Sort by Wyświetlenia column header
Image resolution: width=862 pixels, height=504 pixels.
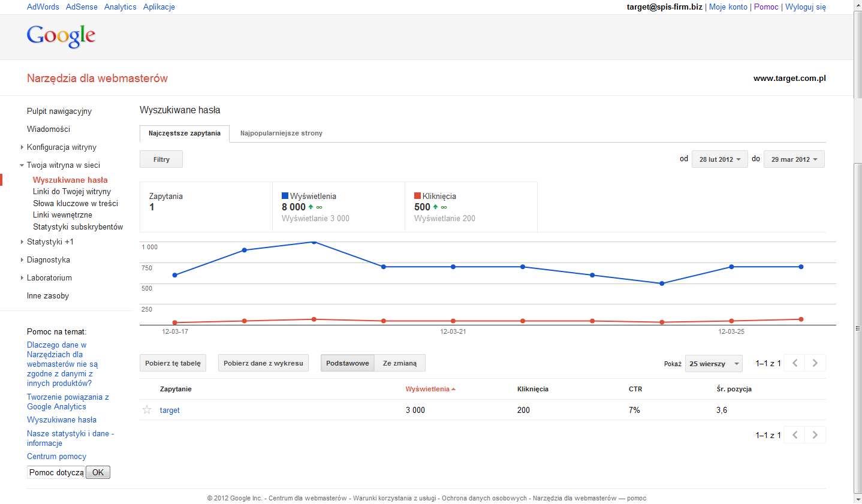(427, 389)
